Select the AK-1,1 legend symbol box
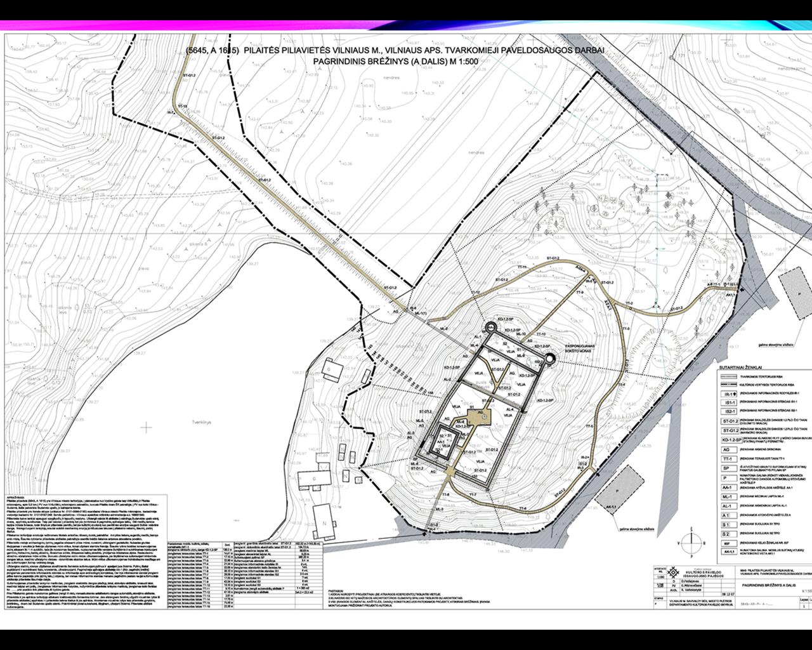This screenshot has height=650, width=812. pos(730,553)
